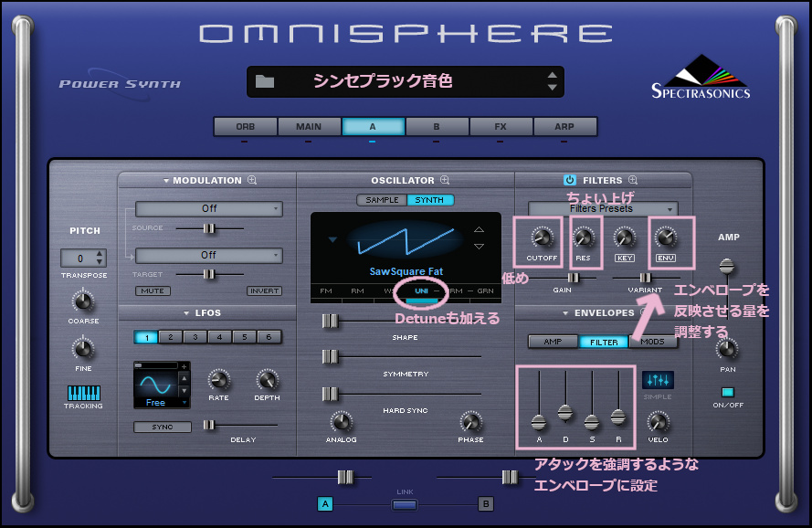Viewport: 812px width, 528px height.
Task: Click the oscillator Shape slider
Action: [x=330, y=322]
